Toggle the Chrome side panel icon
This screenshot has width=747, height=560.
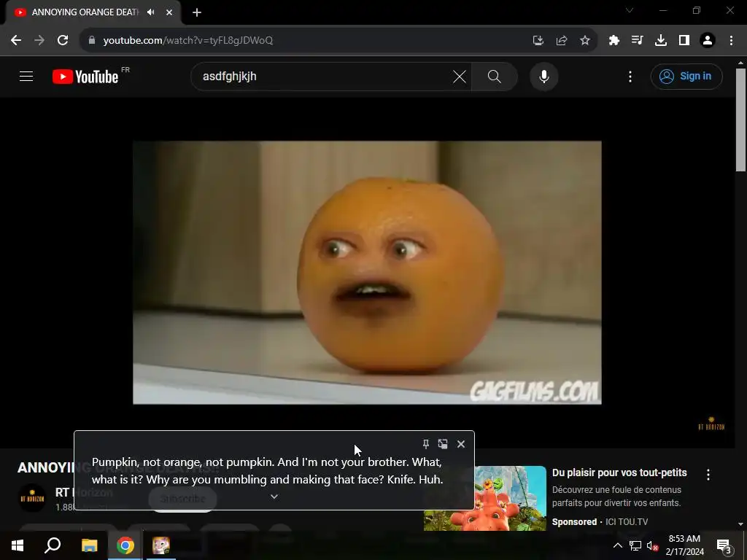[x=684, y=41]
